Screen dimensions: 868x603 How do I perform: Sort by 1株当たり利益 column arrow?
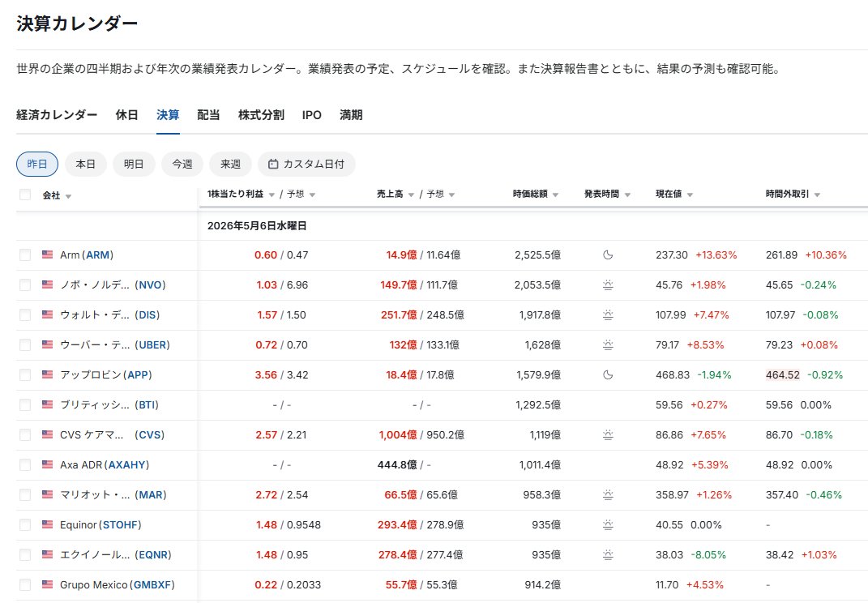pos(272,195)
